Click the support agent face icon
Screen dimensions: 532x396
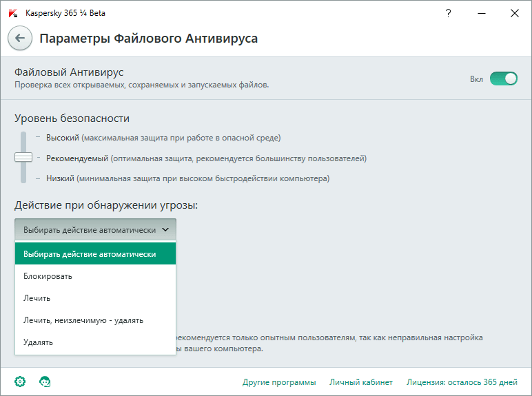click(x=45, y=381)
